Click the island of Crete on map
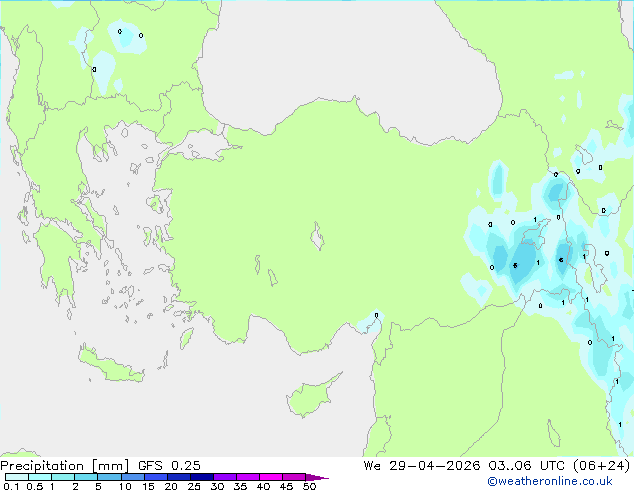Screen dimensions: 634x490 (x=110, y=366)
